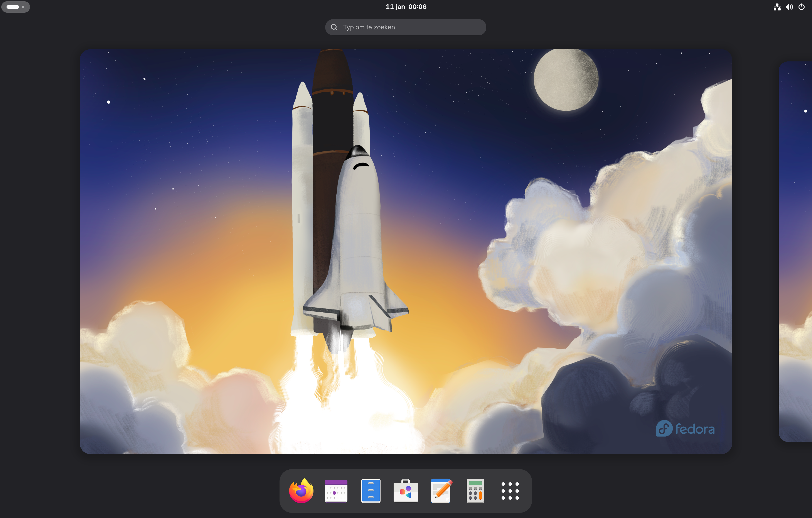The height and width of the screenshot is (518, 812).
Task: Open the Calendar app in the dash
Action: click(336, 491)
